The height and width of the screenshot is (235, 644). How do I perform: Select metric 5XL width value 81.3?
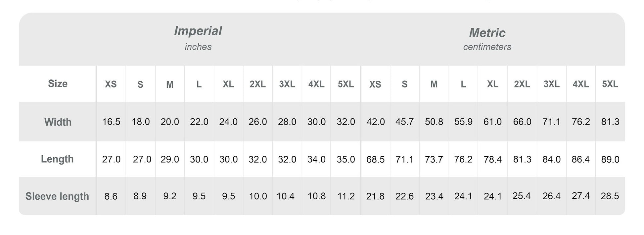(610, 122)
